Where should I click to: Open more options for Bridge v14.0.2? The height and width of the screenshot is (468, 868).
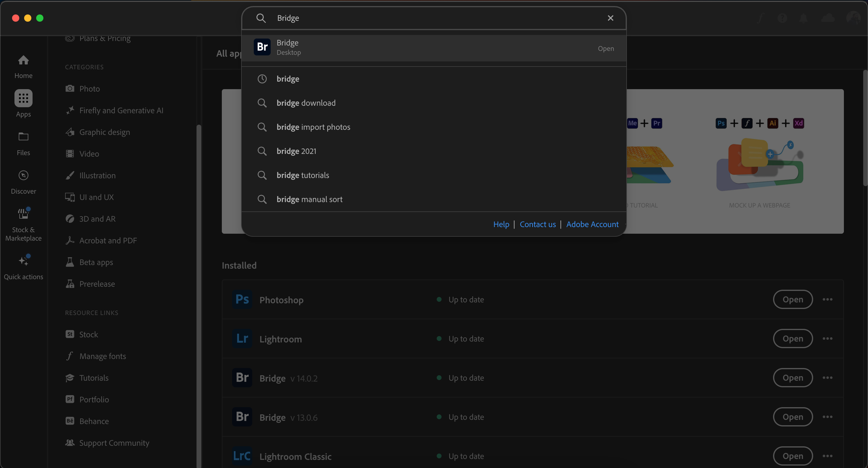(828, 377)
